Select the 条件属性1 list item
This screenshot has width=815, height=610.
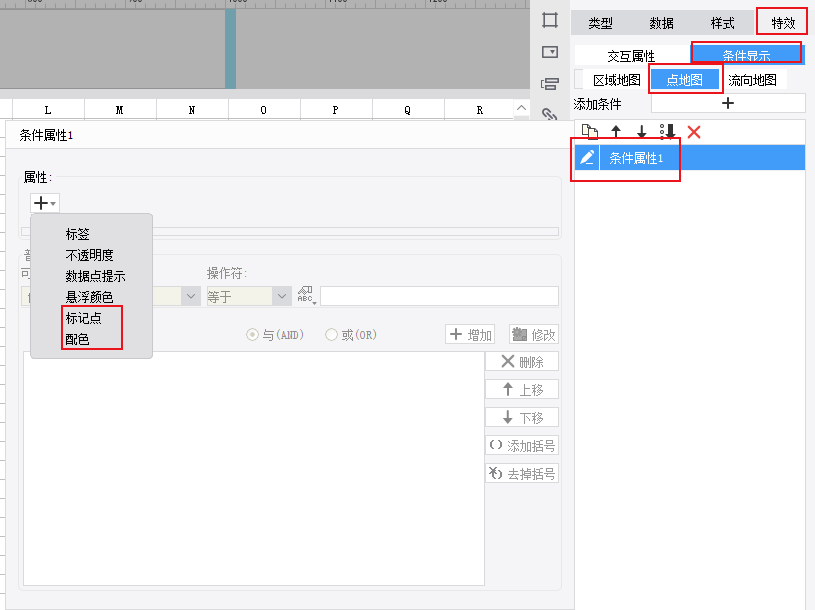click(690, 157)
